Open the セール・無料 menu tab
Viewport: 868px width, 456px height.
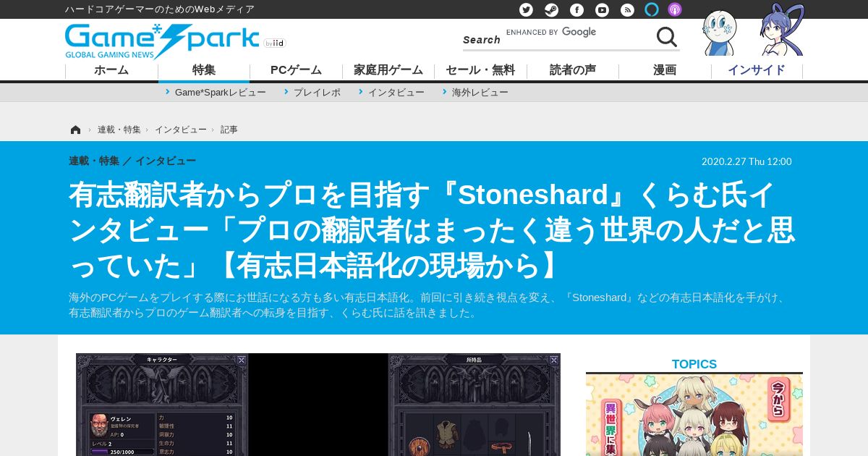480,70
